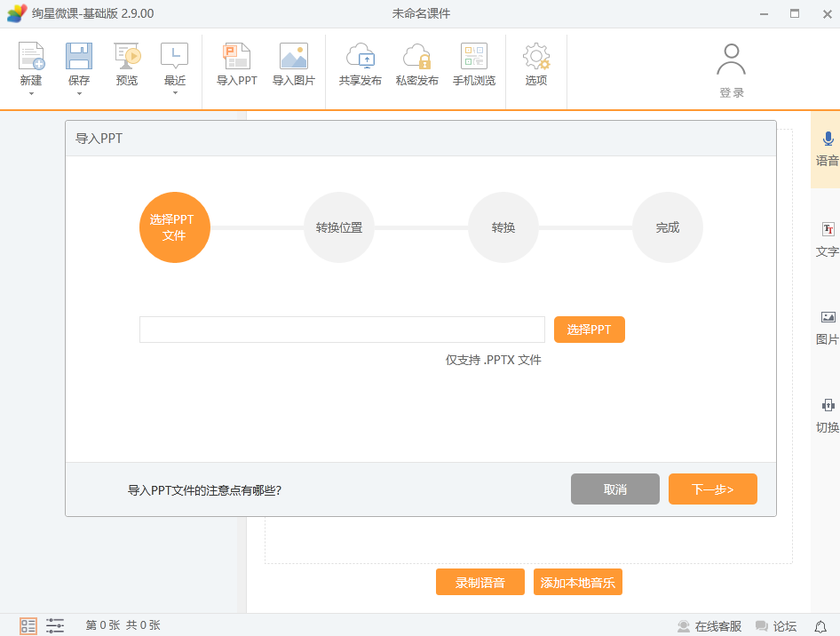840x636 pixels.
Task: Click the 绚星微课 app logo icon
Action: click(17, 13)
